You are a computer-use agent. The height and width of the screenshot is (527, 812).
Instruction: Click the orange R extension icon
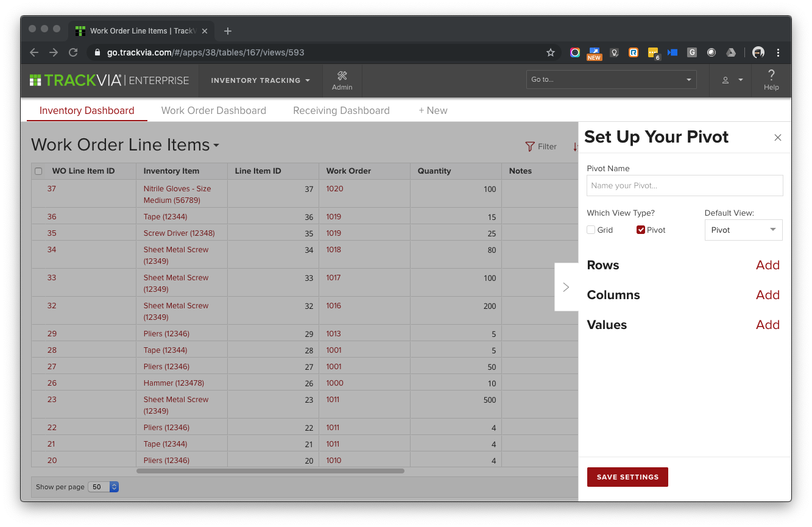[634, 53]
